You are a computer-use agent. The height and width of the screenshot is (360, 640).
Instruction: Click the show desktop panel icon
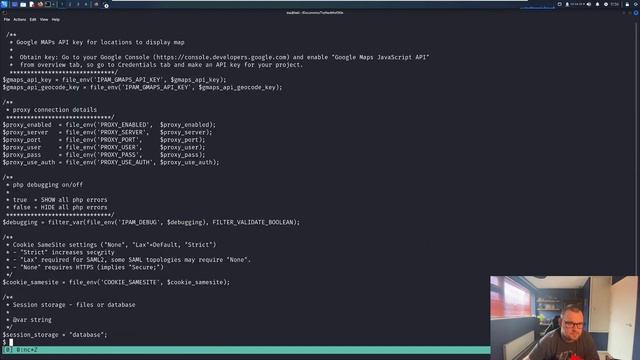click(15, 4)
